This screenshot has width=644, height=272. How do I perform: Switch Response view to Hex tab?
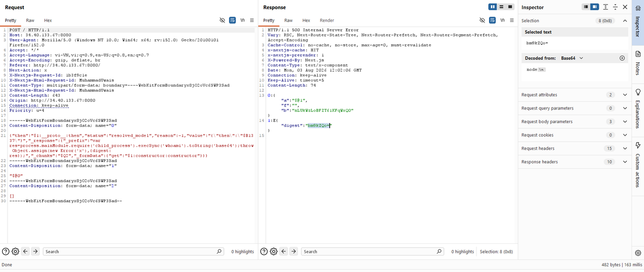click(306, 21)
